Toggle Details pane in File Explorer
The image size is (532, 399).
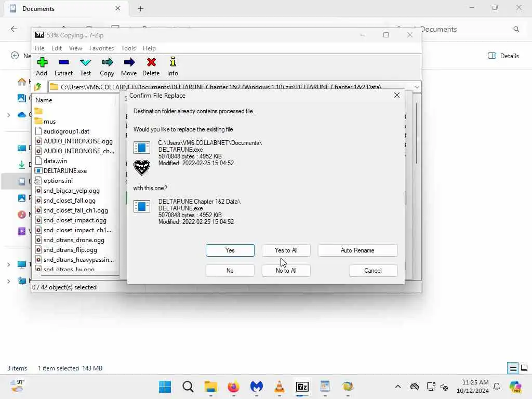click(x=503, y=56)
